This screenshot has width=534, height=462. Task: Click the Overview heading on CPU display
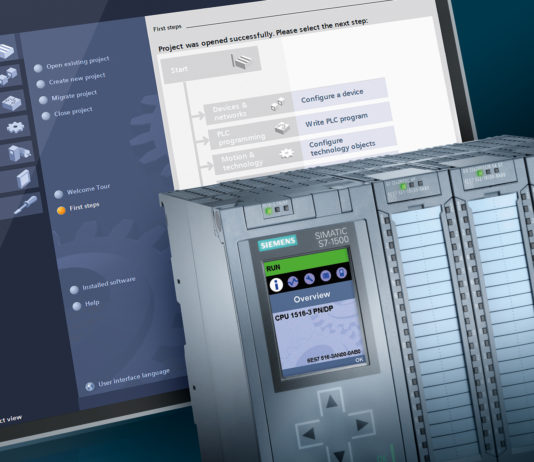pos(312,297)
